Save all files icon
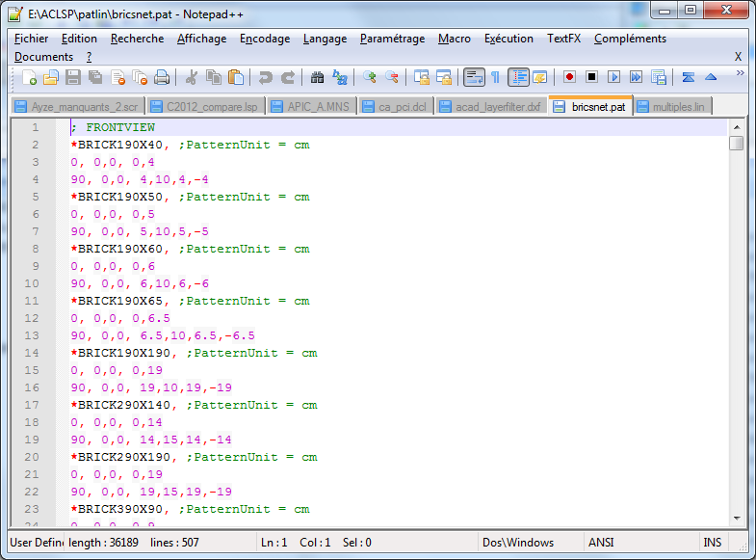This screenshot has width=756, height=560. (x=95, y=77)
